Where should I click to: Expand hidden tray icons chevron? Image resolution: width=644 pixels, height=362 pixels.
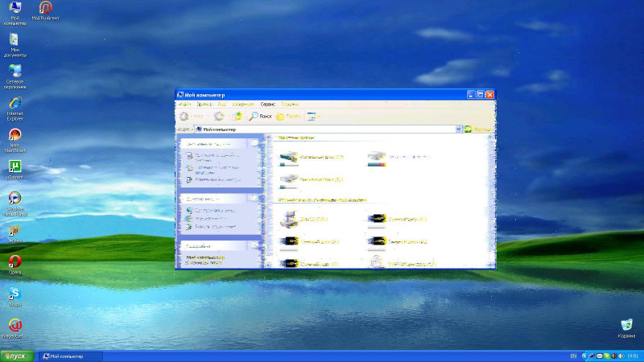584,356
